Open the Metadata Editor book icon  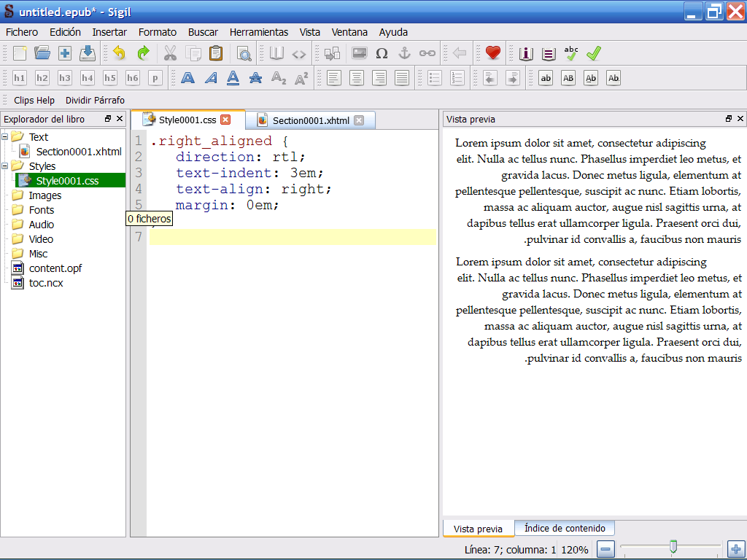[527, 53]
